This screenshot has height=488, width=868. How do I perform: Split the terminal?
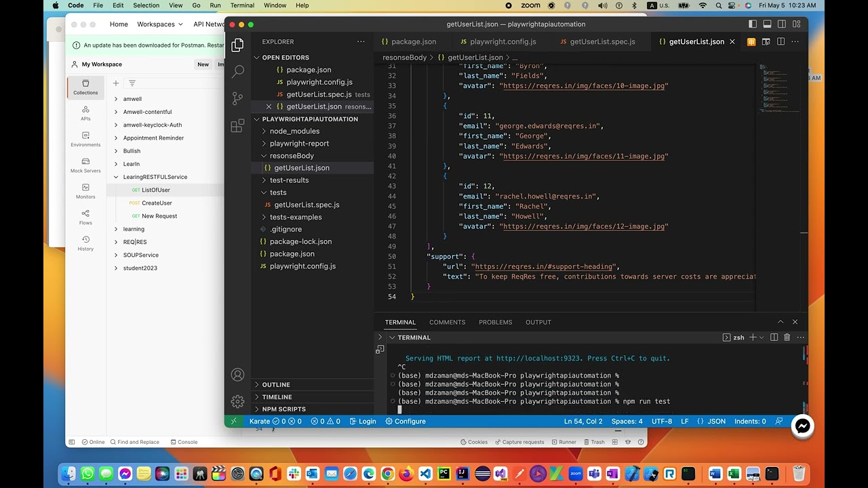coord(774,337)
